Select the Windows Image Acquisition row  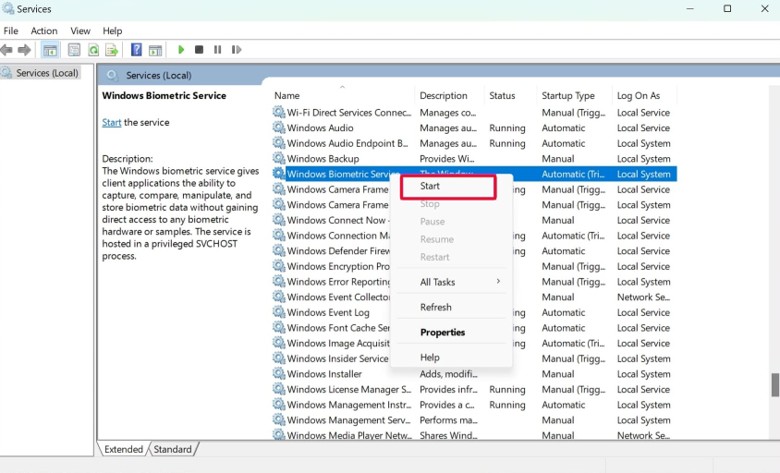pos(474,343)
